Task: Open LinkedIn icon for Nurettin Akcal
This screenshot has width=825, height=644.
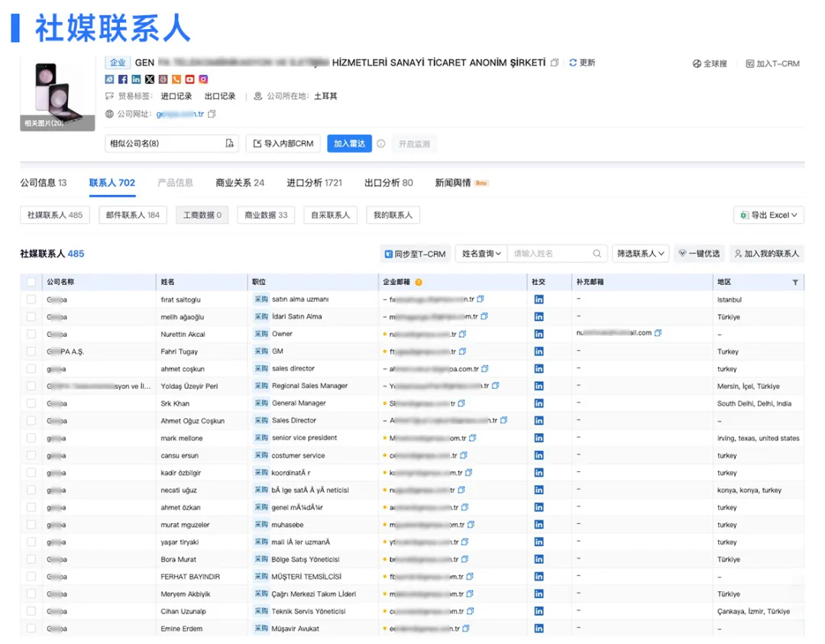Action: [539, 334]
